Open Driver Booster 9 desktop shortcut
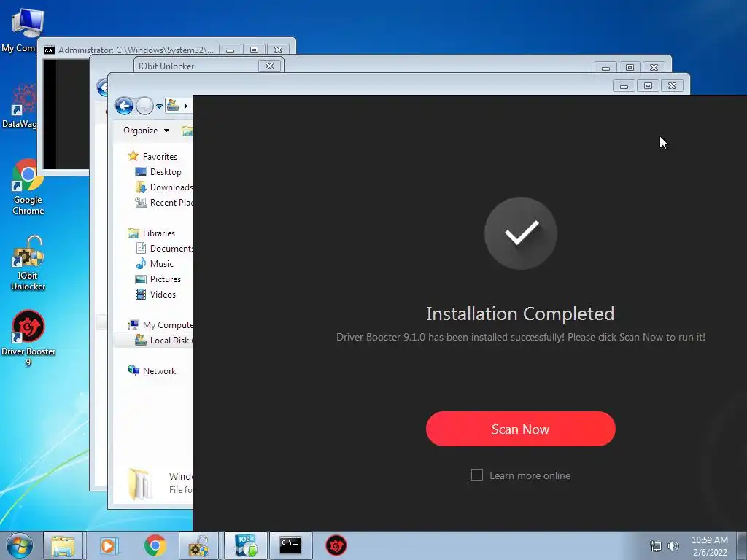Viewport: 747px width, 560px height. pos(28,338)
